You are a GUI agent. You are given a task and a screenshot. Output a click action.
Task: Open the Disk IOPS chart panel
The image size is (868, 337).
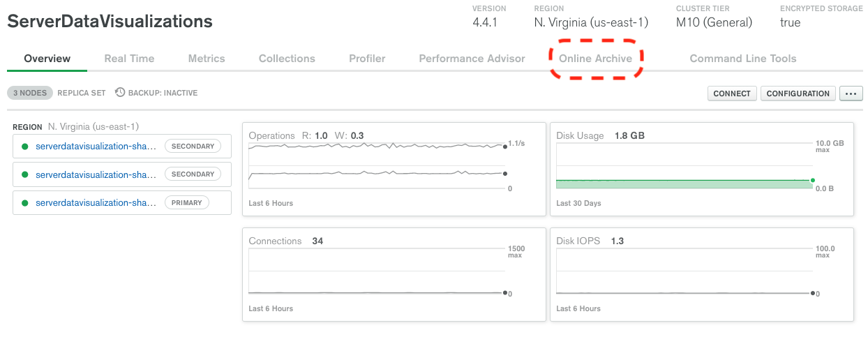[x=702, y=274]
